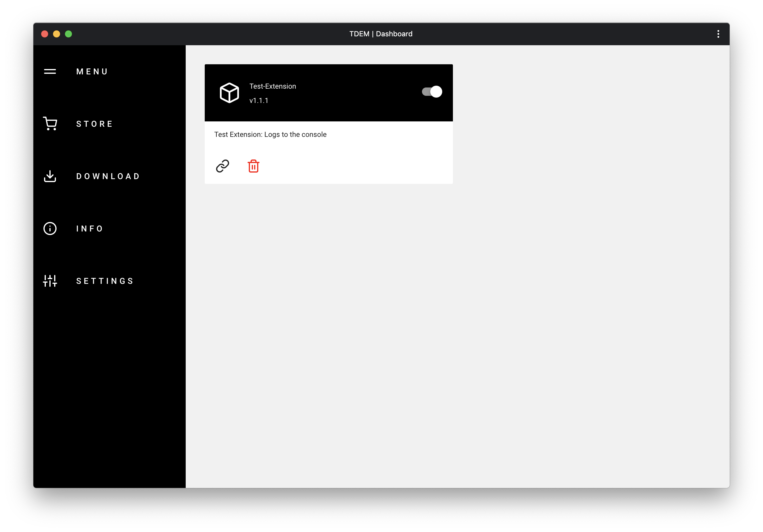Screen dimensions: 763x532
Task: Click the Info circle icon
Action: (50, 229)
